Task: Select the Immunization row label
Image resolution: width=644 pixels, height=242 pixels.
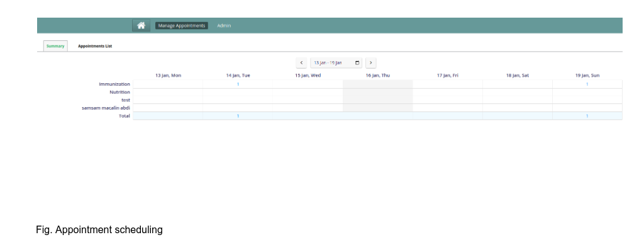Action: pyautogui.click(x=114, y=84)
